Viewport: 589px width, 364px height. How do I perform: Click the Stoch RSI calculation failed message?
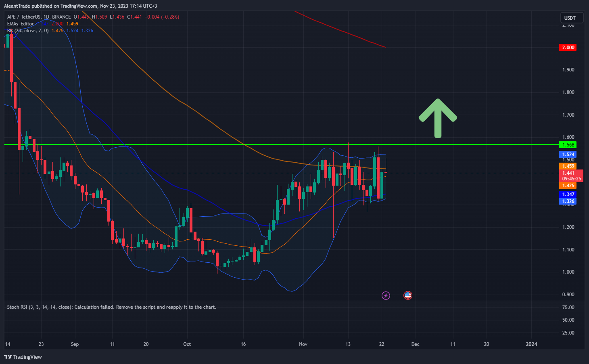[111, 307]
